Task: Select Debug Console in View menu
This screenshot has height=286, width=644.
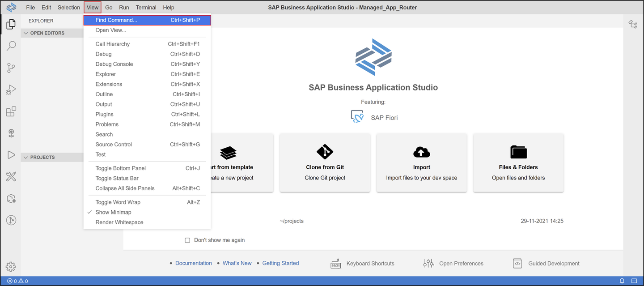Action: pos(147,64)
